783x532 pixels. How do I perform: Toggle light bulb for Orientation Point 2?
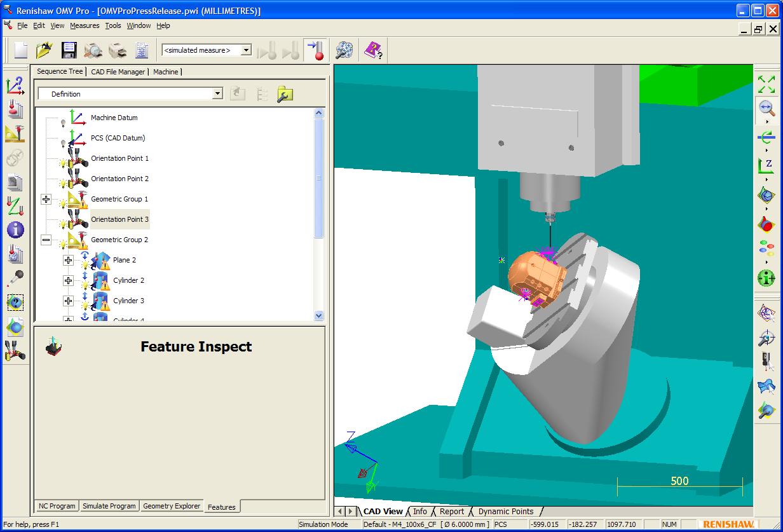pos(63,183)
